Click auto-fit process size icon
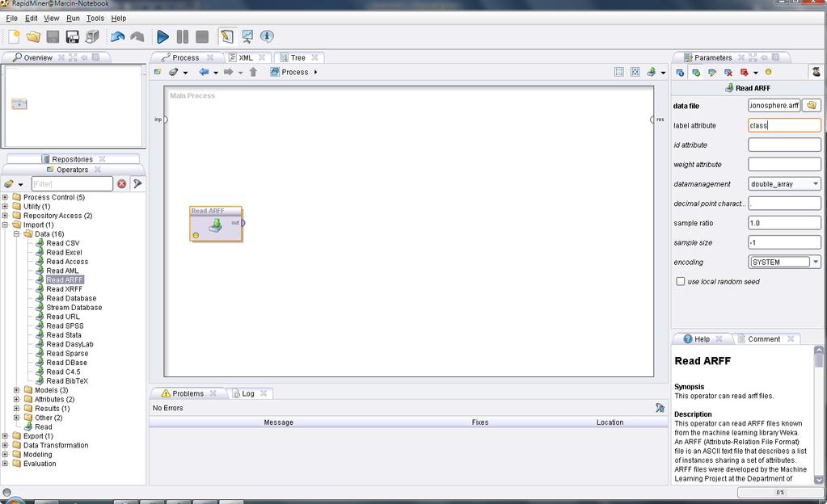 [635, 72]
